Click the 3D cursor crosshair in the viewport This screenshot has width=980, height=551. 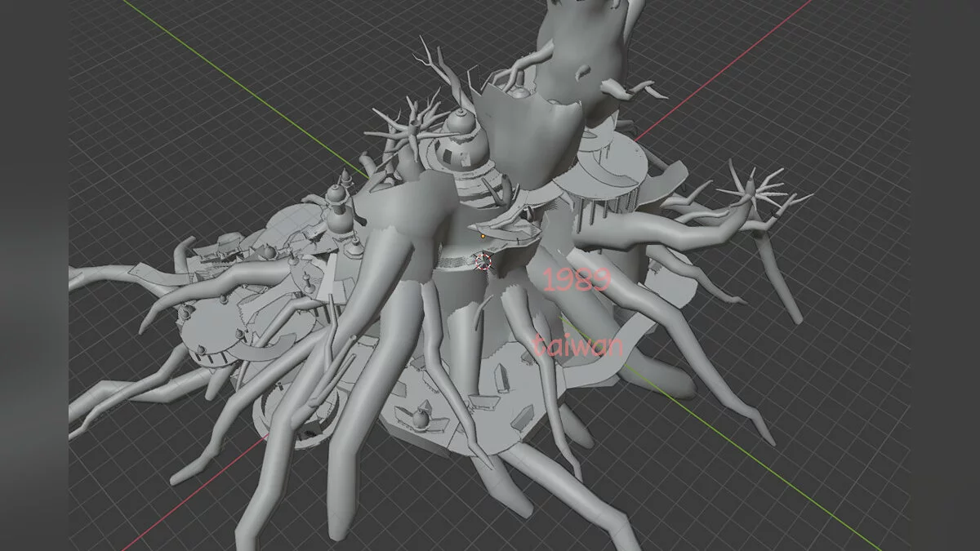coord(483,261)
